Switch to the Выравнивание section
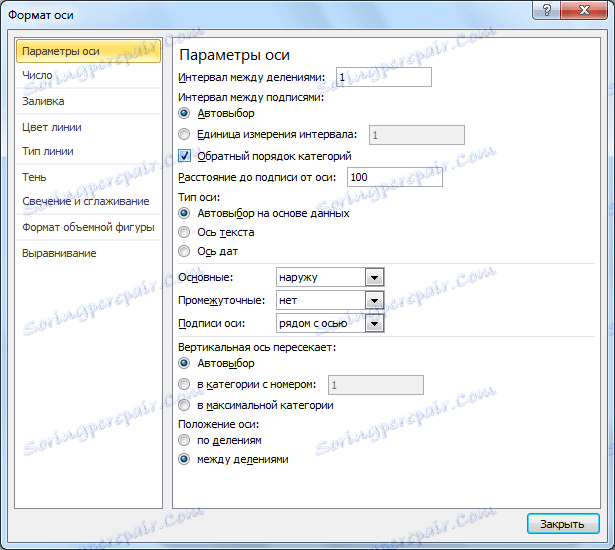Screen dimensions: 615x550 click(x=88, y=253)
